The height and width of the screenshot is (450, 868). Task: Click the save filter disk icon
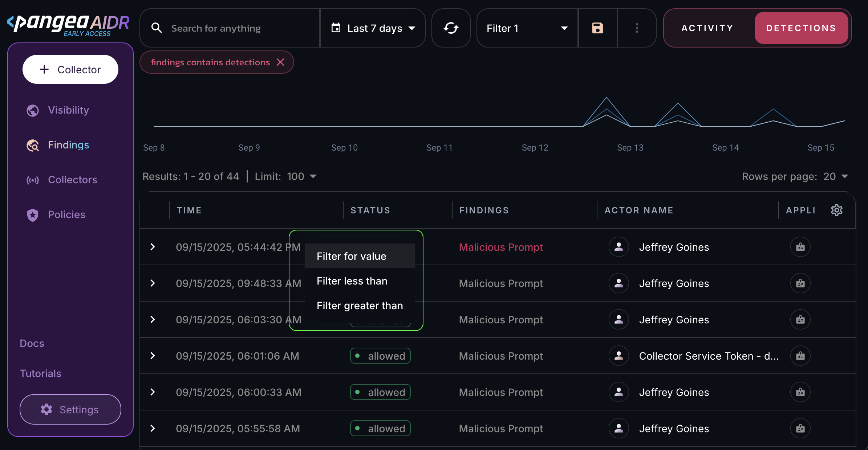pyautogui.click(x=597, y=28)
